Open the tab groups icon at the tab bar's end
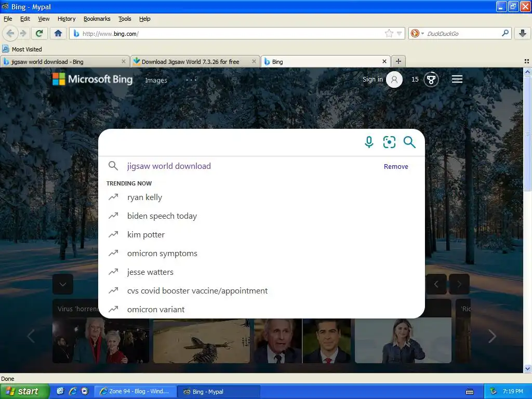The height and width of the screenshot is (399, 532). tap(527, 61)
